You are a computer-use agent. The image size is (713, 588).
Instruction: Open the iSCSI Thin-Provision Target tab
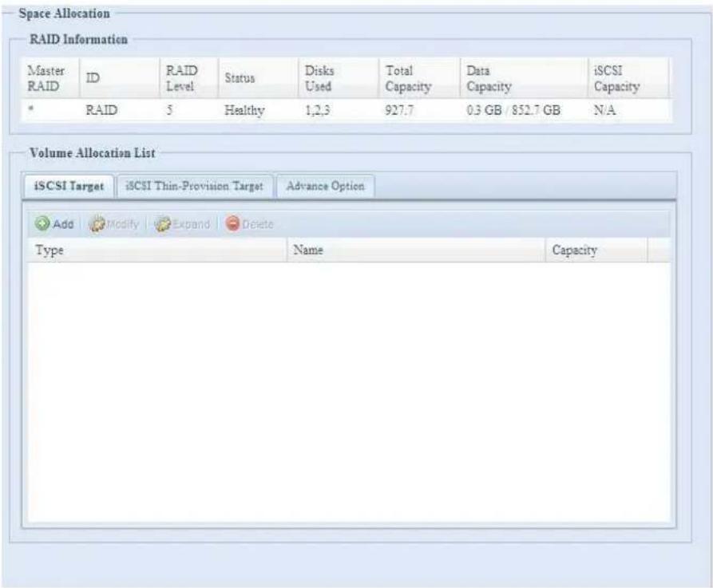coord(195,187)
